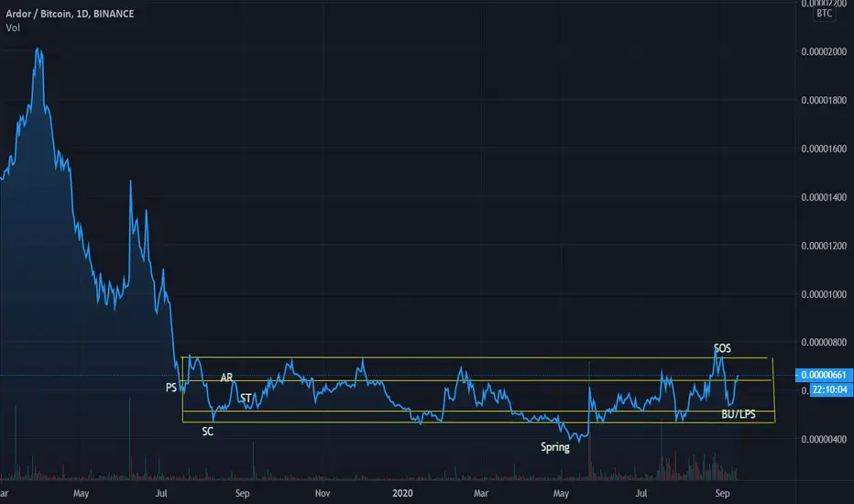The image size is (854, 504).
Task: Click the SOS annotation label
Action: coord(722,348)
